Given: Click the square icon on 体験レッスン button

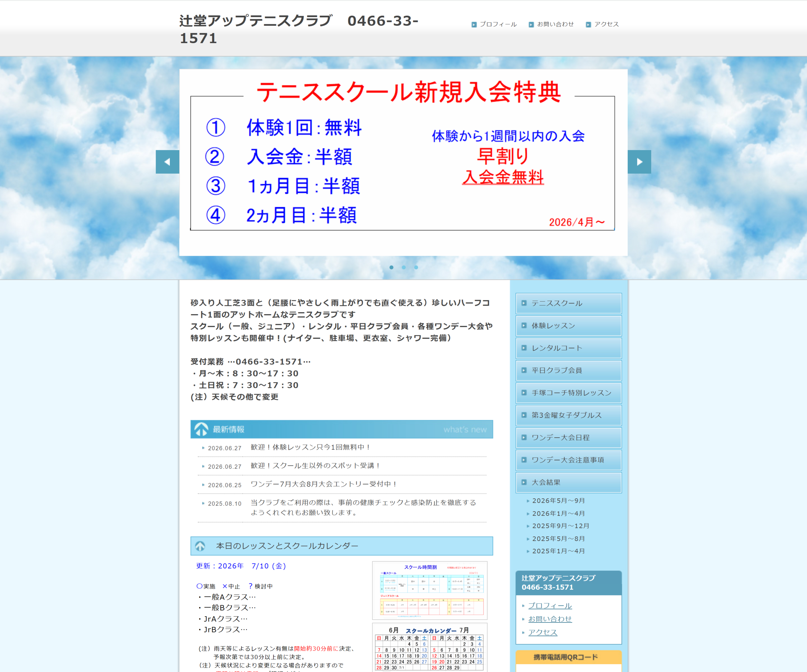Looking at the screenshot, I should 524,326.
